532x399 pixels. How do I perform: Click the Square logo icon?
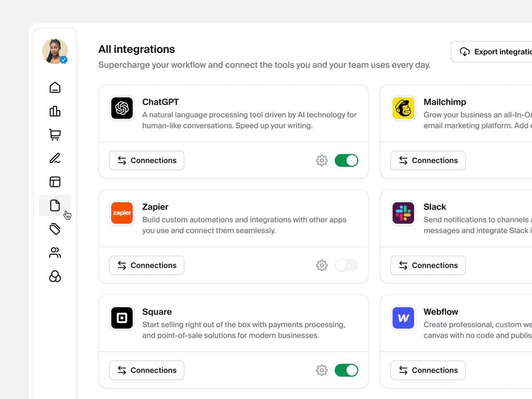122,318
